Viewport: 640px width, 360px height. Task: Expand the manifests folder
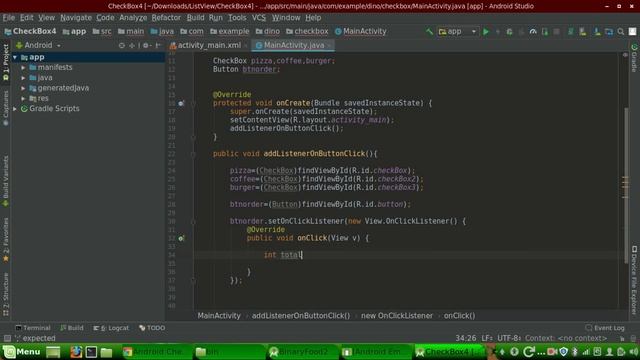coord(24,67)
